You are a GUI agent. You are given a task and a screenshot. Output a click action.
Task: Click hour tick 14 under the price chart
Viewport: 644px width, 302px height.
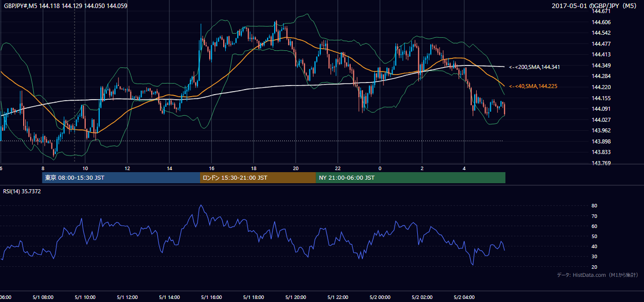click(x=169, y=169)
